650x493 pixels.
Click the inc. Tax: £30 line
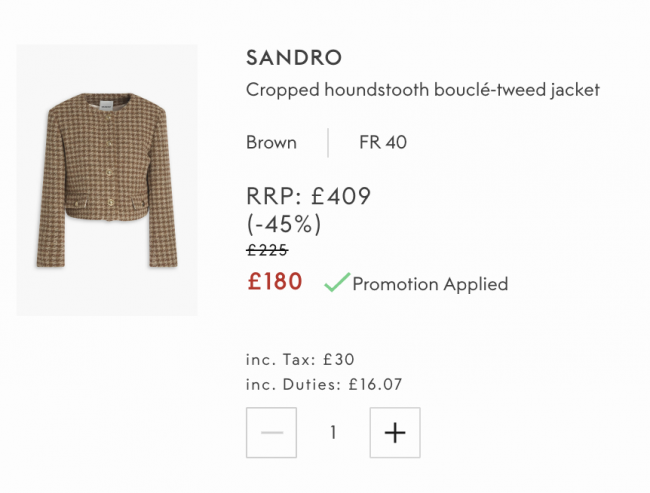pos(300,359)
